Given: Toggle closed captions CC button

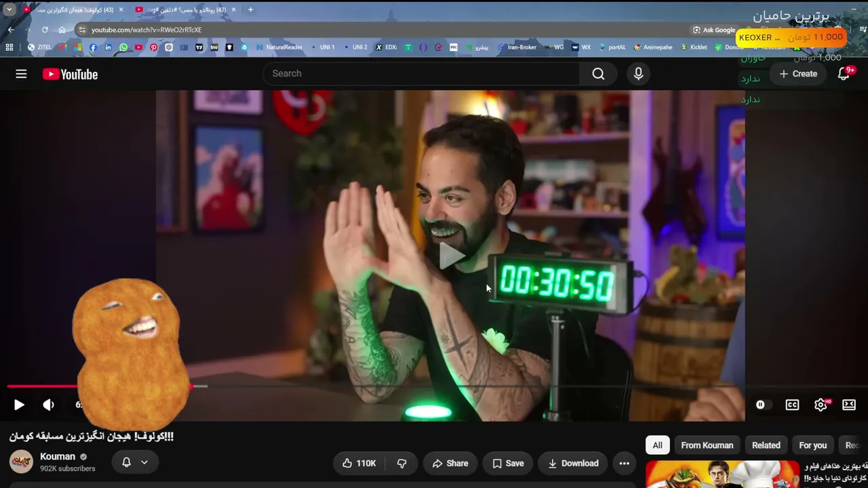Looking at the screenshot, I should pyautogui.click(x=792, y=405).
